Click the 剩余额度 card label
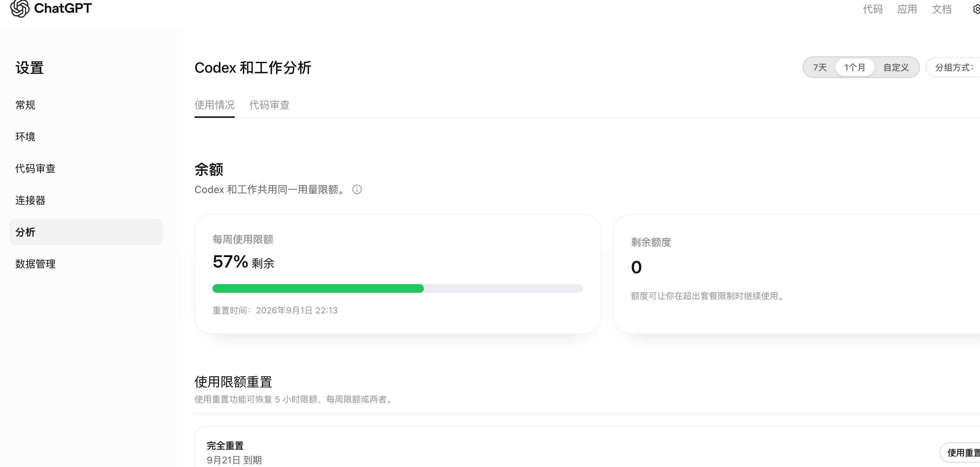 (x=651, y=243)
